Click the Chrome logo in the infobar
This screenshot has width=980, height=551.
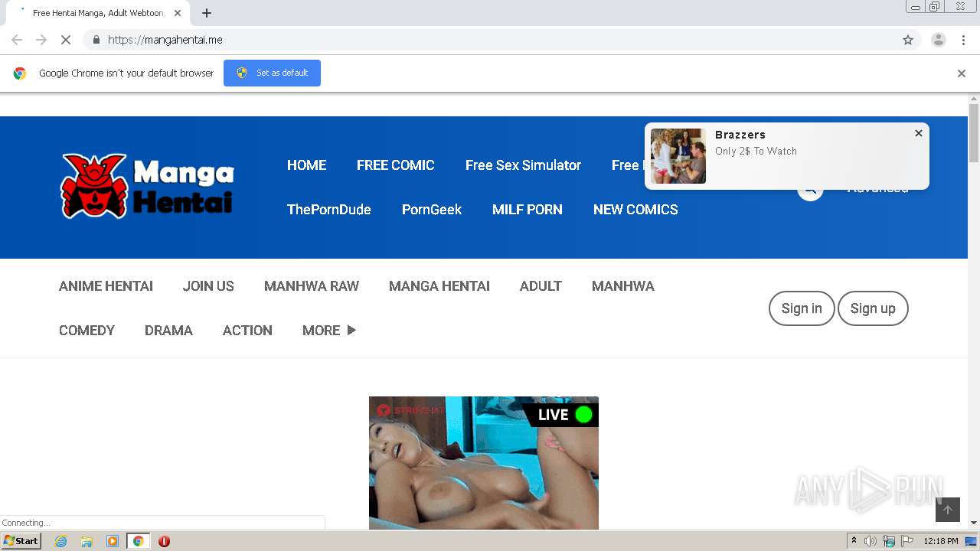[20, 73]
